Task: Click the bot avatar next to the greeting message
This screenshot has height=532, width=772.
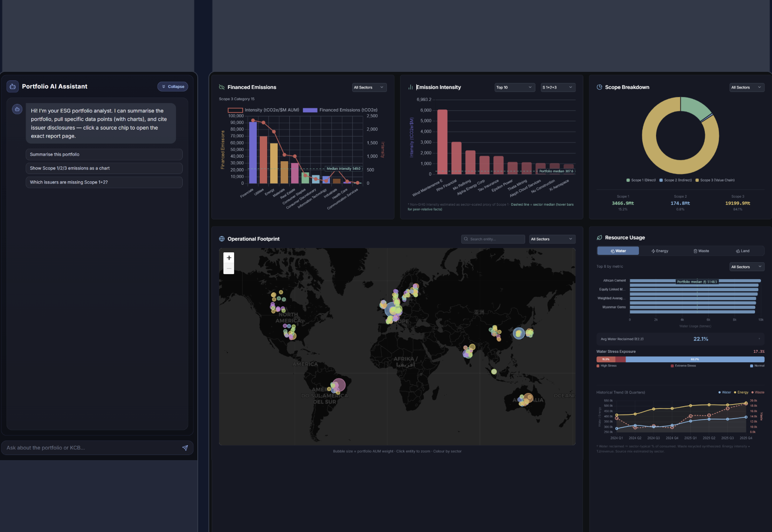Action: (17, 109)
